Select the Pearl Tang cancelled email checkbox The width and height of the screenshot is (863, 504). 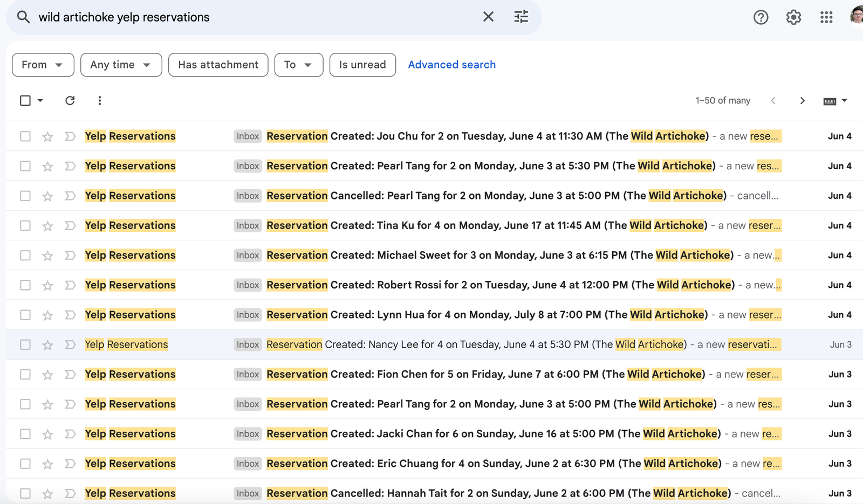pos(25,196)
